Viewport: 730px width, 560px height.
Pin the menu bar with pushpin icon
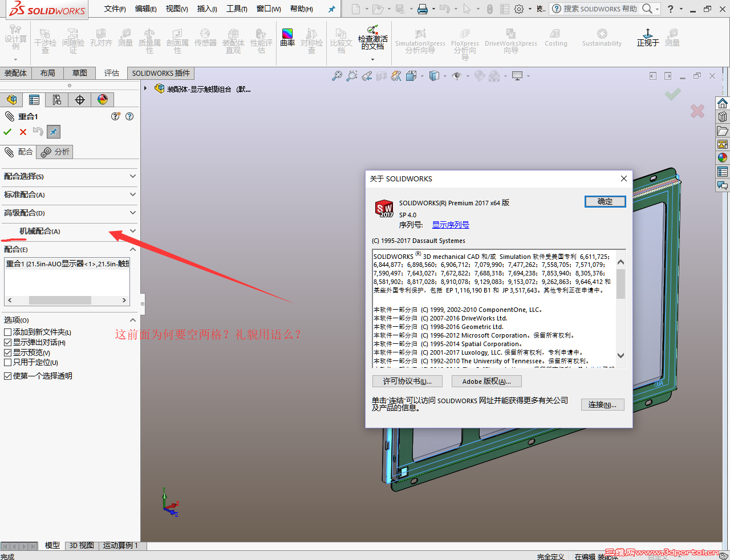pos(331,9)
